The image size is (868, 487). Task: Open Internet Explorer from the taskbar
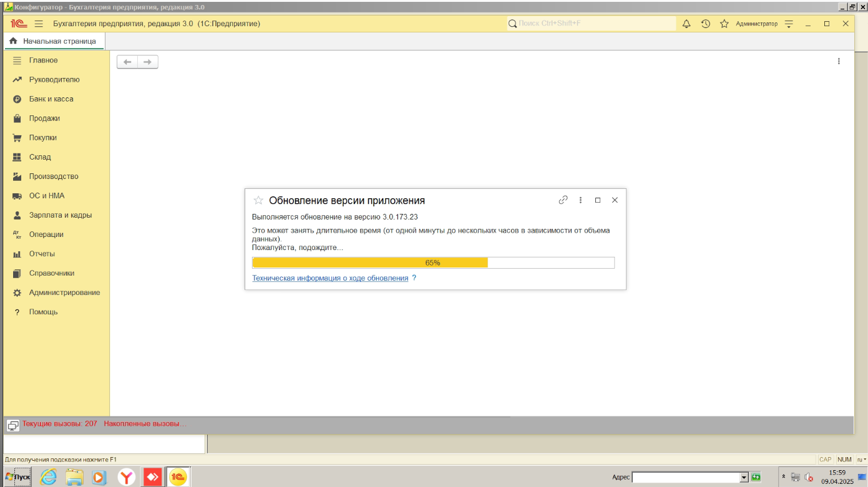(x=48, y=477)
